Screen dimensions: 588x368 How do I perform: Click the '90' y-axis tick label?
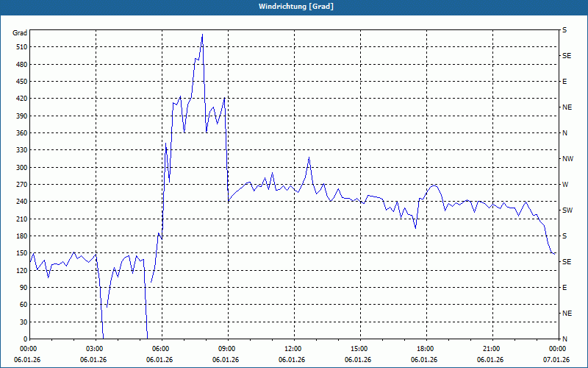click(24, 288)
